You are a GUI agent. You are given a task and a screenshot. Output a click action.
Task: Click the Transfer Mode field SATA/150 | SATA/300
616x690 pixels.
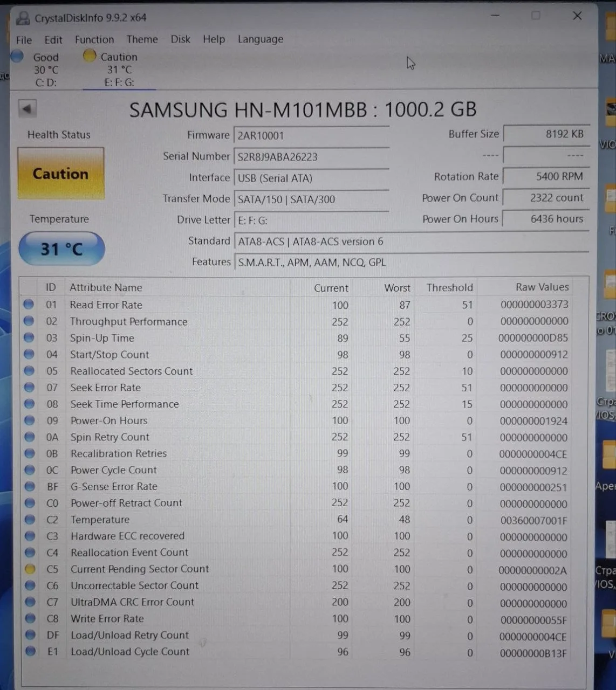(x=311, y=199)
